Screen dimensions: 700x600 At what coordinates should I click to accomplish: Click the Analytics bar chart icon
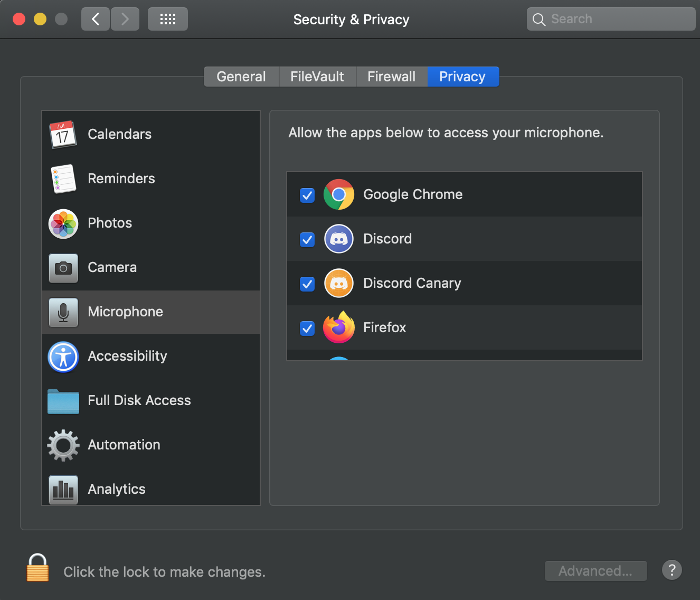[x=63, y=490]
